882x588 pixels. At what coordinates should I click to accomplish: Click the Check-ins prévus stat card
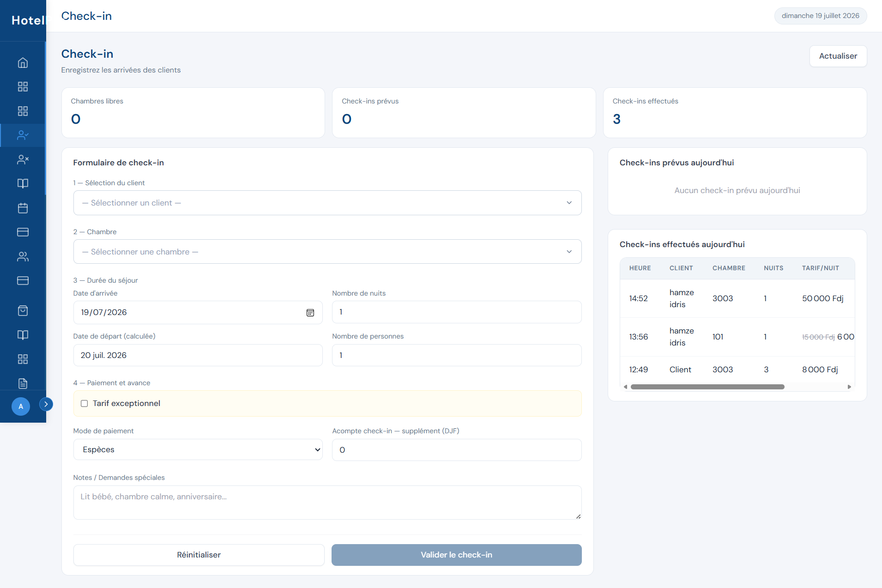point(464,113)
